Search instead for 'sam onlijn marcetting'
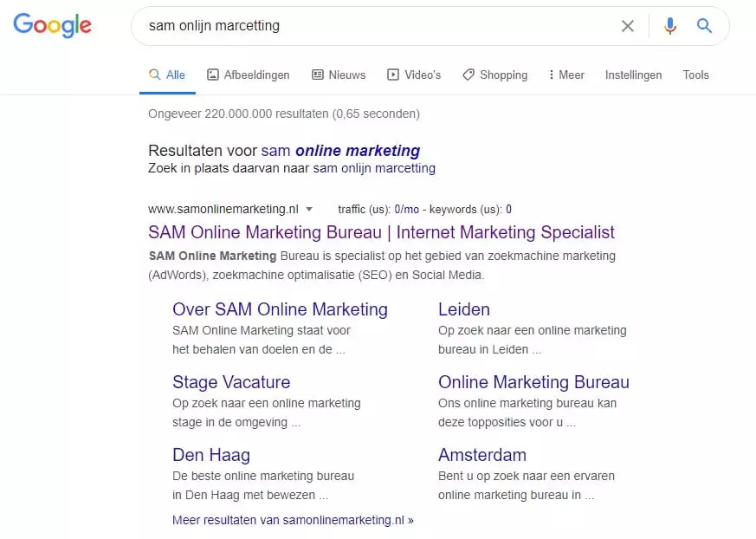Screen dimensions: 756x539 (x=374, y=168)
